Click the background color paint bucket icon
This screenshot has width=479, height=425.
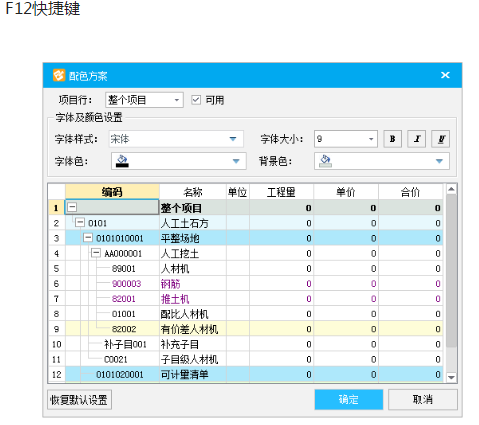[x=325, y=161]
